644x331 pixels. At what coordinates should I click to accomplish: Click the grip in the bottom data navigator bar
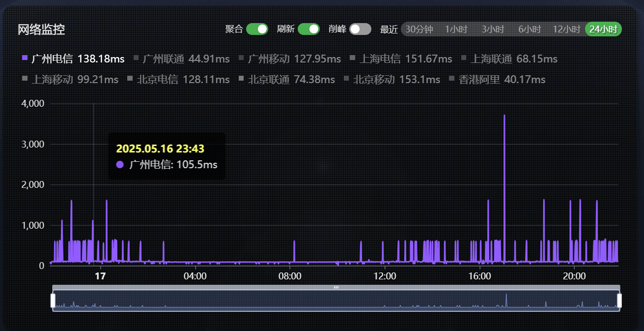[x=336, y=287]
